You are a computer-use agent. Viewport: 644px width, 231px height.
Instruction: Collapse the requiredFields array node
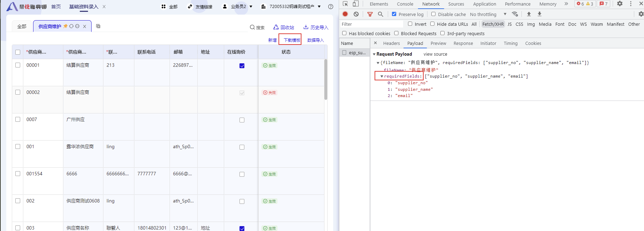tap(382, 76)
